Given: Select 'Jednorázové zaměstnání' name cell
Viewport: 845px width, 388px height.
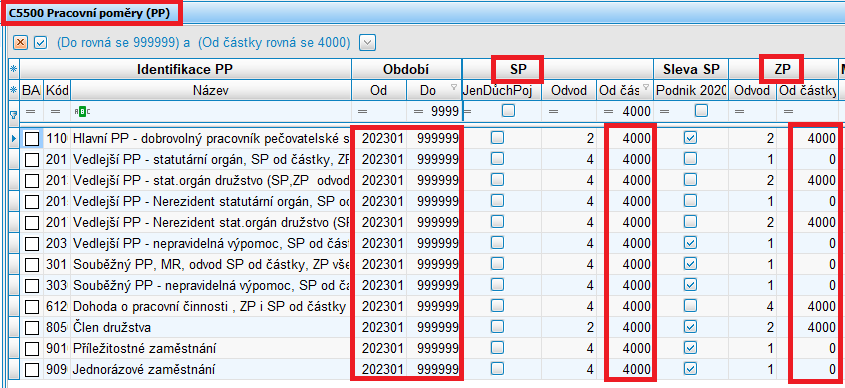Looking at the screenshot, I should click(x=211, y=370).
